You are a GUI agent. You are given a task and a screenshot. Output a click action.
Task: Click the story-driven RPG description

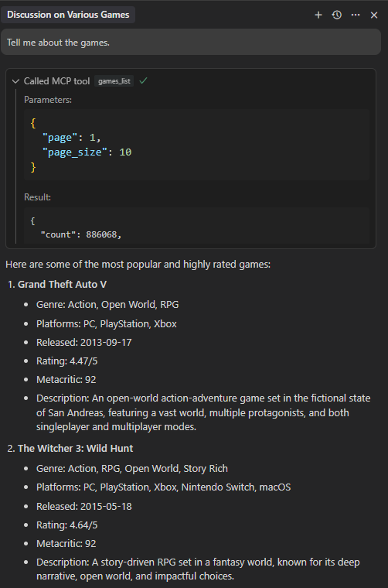click(x=198, y=569)
